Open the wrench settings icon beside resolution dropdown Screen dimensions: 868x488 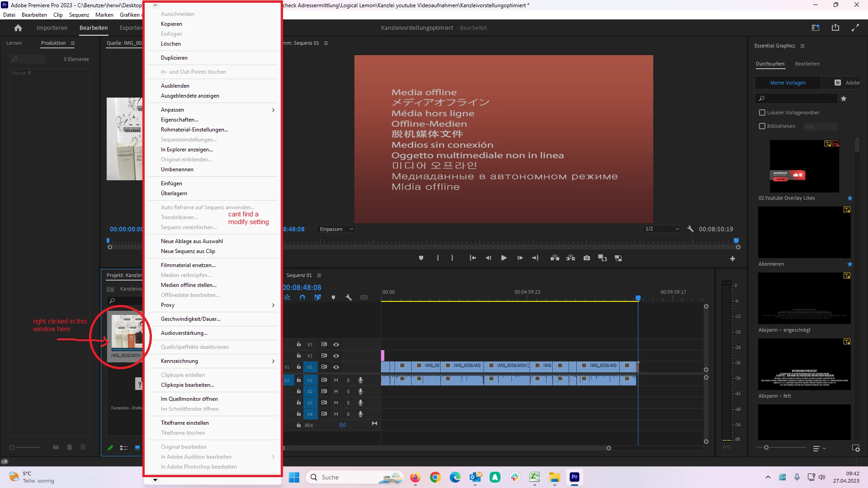pyautogui.click(x=690, y=229)
